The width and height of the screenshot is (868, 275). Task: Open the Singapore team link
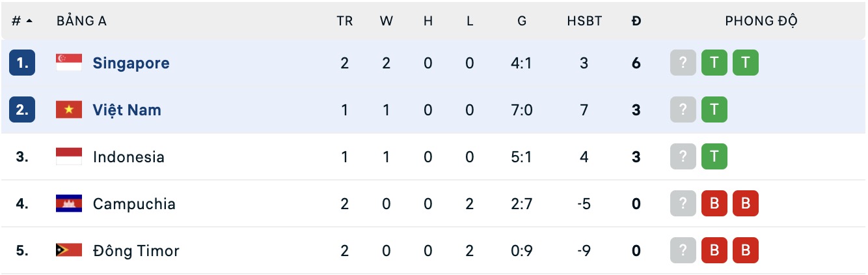[x=131, y=63]
